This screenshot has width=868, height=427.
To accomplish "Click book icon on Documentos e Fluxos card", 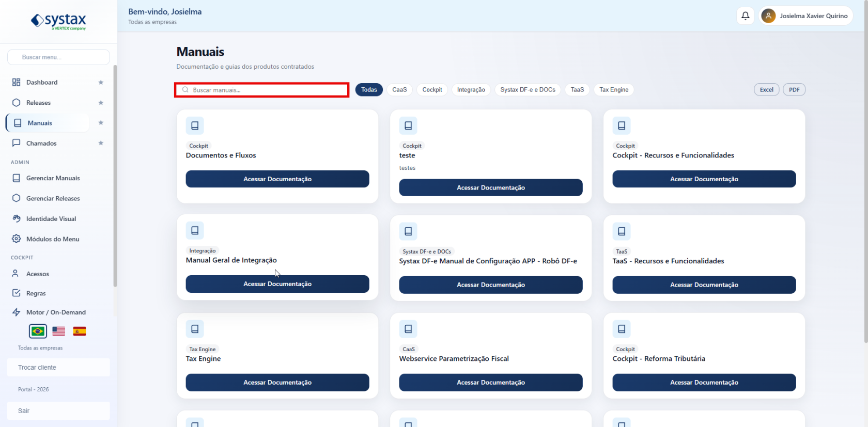I will click(x=195, y=125).
